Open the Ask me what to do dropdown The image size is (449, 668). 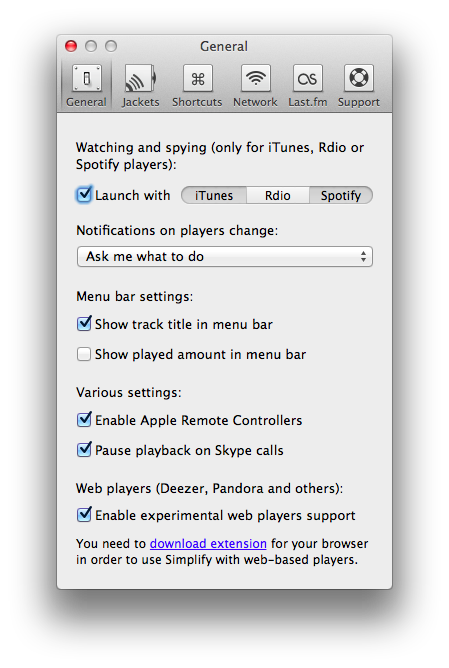point(225,256)
